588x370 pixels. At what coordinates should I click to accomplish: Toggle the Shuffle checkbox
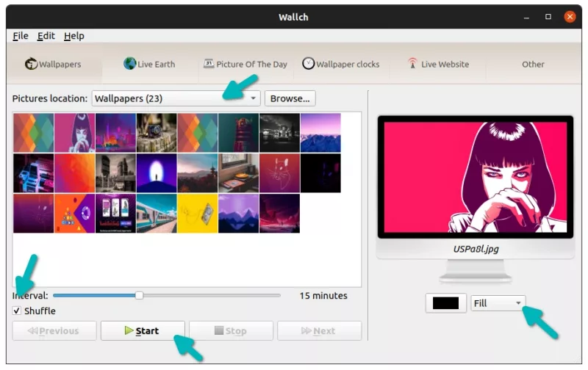coord(16,311)
